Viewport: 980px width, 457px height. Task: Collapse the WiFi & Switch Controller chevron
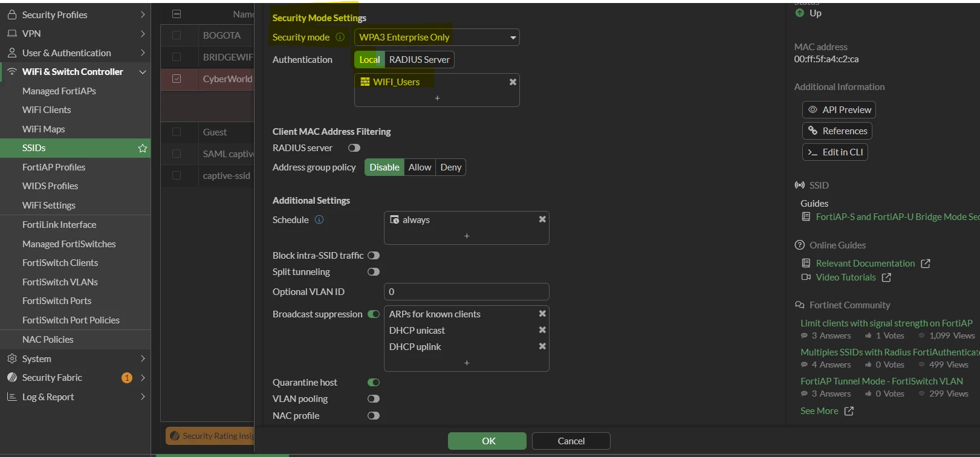point(143,72)
